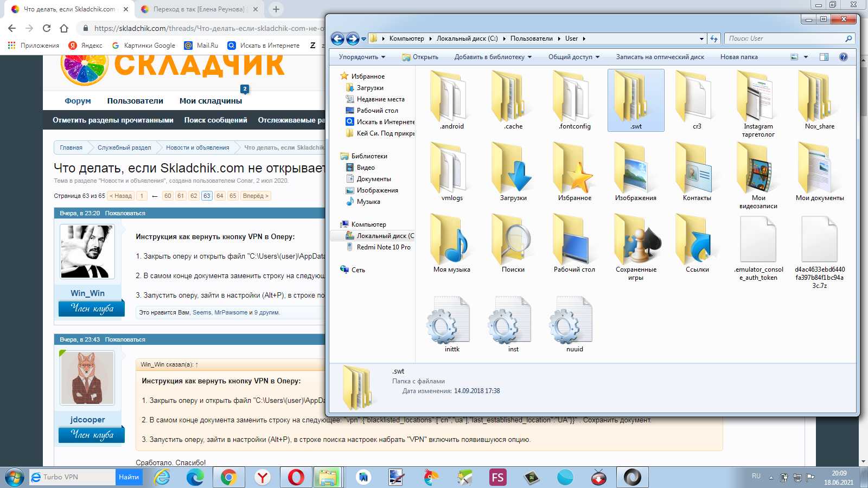
Task: Open the Общий доступ dropdown
Action: 574,57
